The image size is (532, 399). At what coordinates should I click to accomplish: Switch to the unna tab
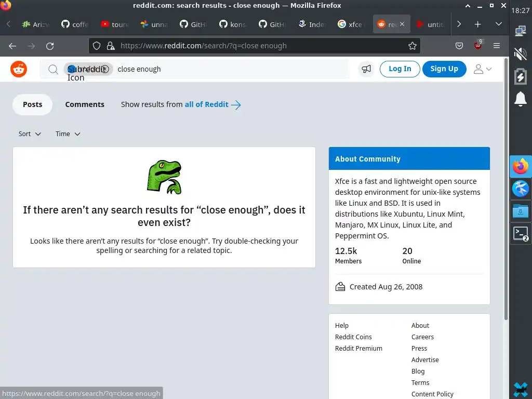(154, 24)
